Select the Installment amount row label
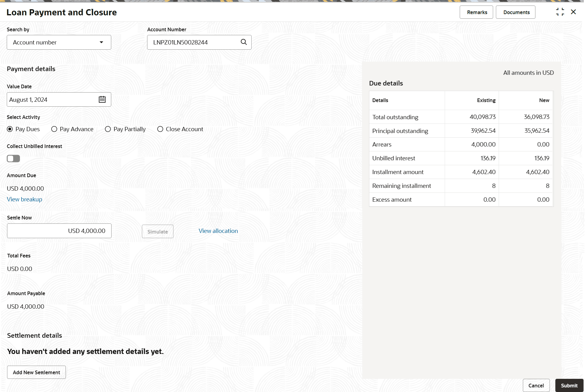 pos(398,172)
